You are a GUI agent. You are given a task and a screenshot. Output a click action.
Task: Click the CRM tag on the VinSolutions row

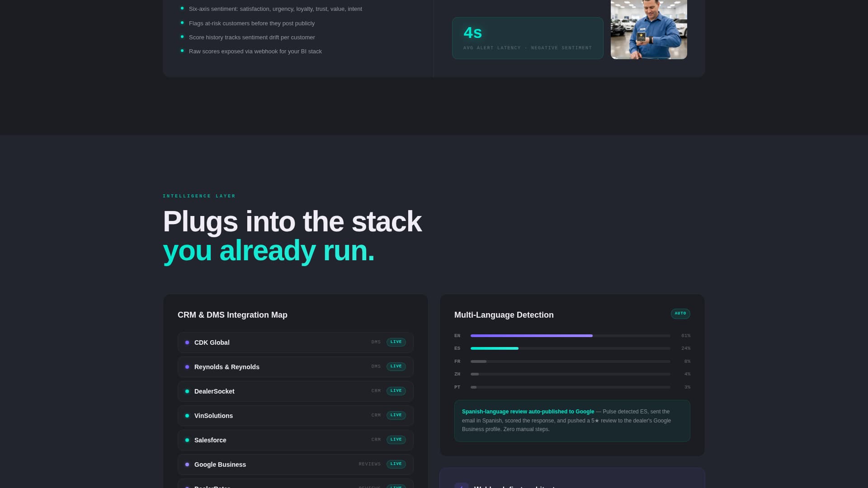click(376, 415)
